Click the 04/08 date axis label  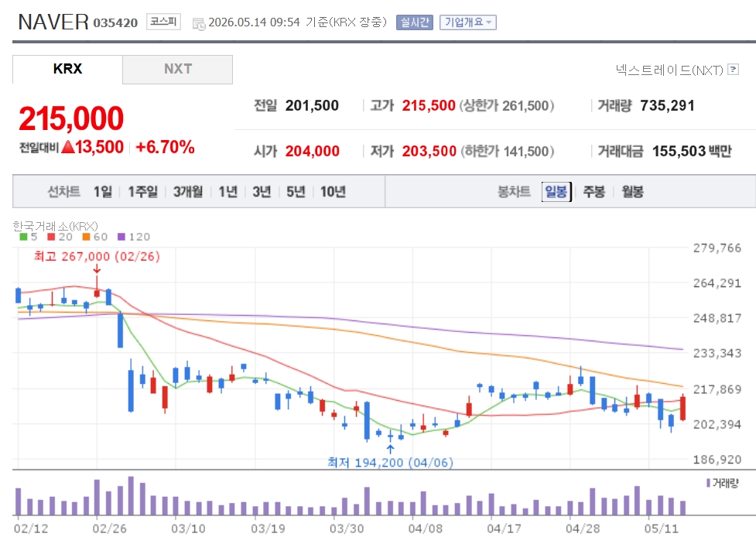425,529
